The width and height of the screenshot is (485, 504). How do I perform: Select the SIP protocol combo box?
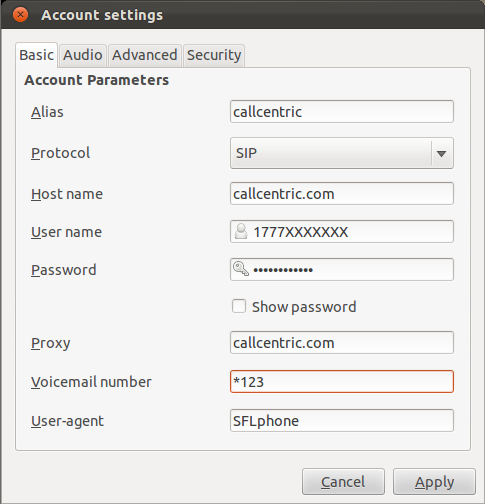tap(342, 153)
